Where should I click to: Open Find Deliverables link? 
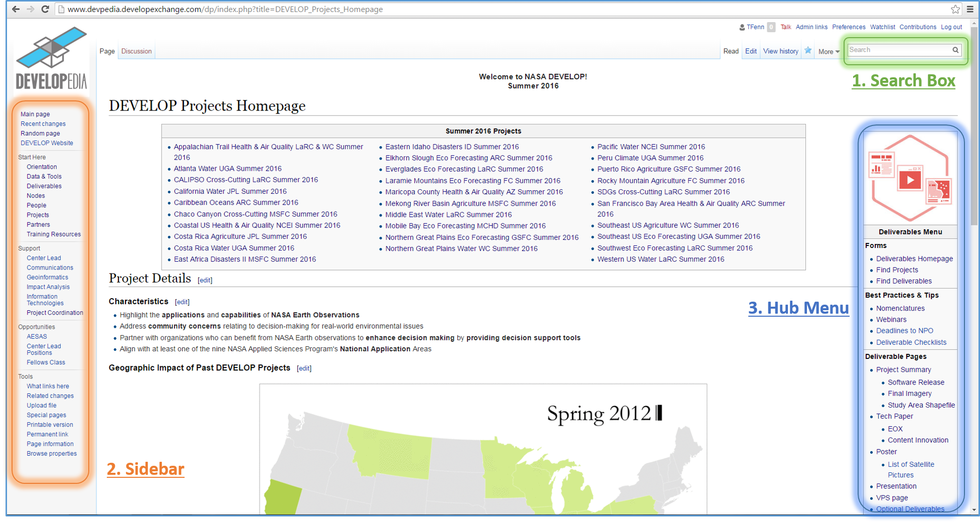point(904,281)
